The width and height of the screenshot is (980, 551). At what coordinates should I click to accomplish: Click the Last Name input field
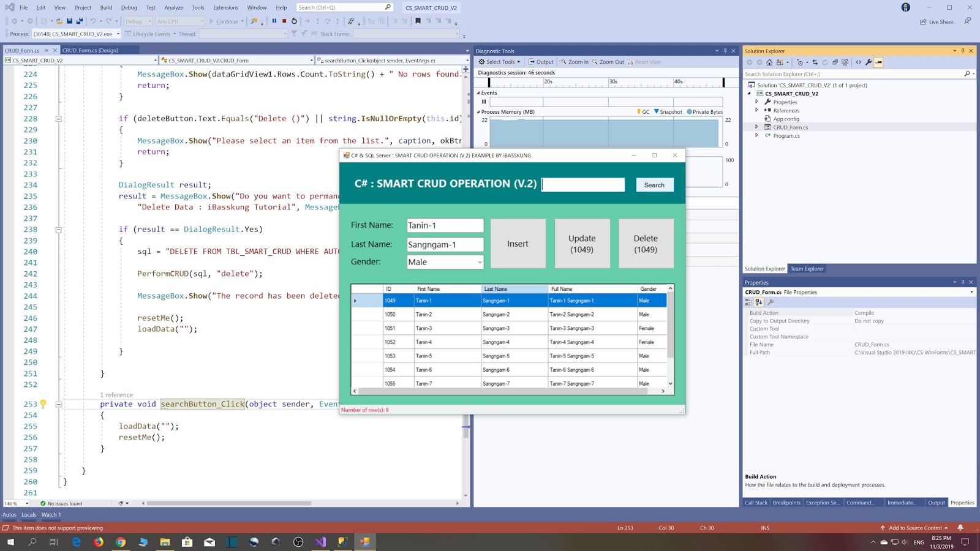445,244
